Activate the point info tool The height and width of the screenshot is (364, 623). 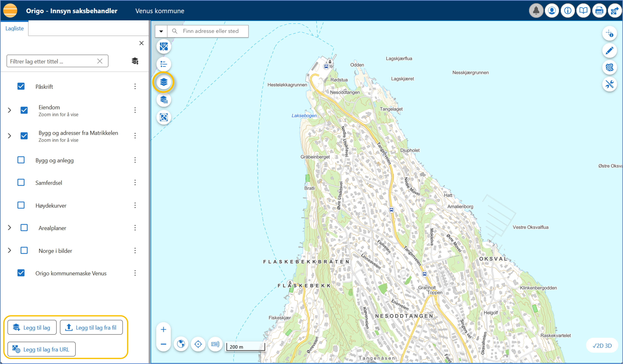(610, 34)
